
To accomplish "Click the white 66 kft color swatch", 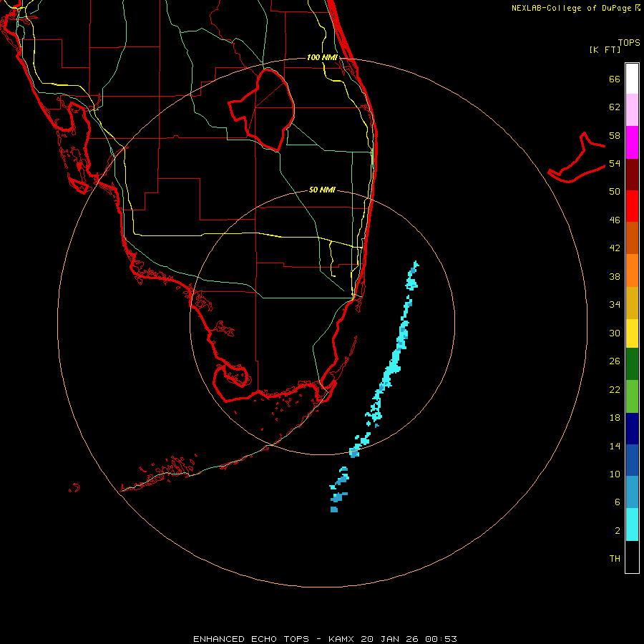I will click(x=632, y=79).
